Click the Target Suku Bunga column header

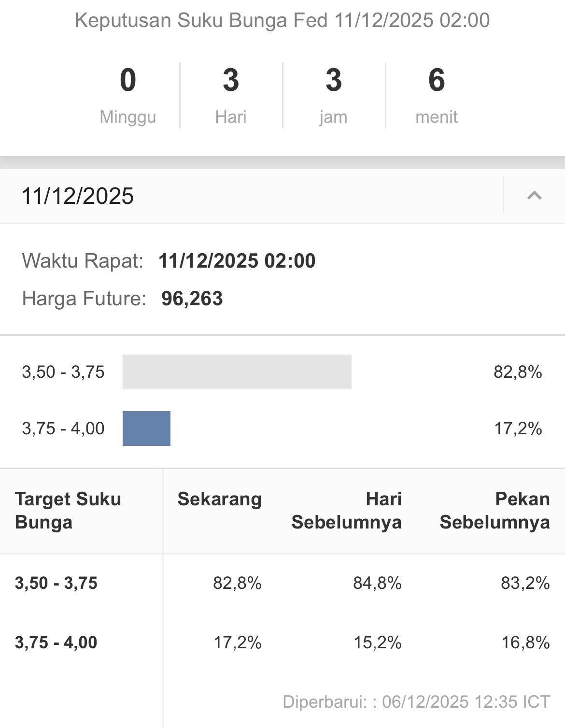[68, 511]
